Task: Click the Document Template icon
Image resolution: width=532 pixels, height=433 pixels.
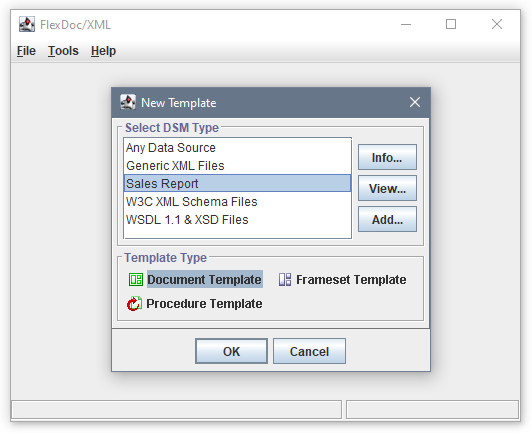Action: 136,280
